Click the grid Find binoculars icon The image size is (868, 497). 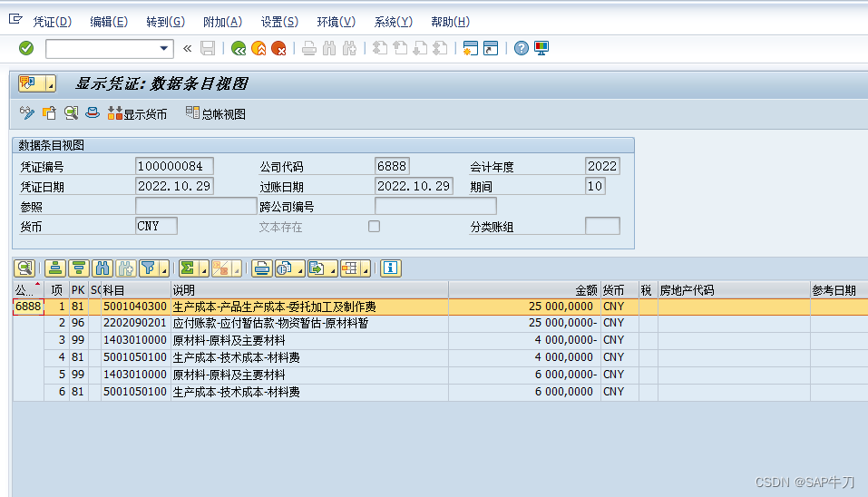point(102,268)
